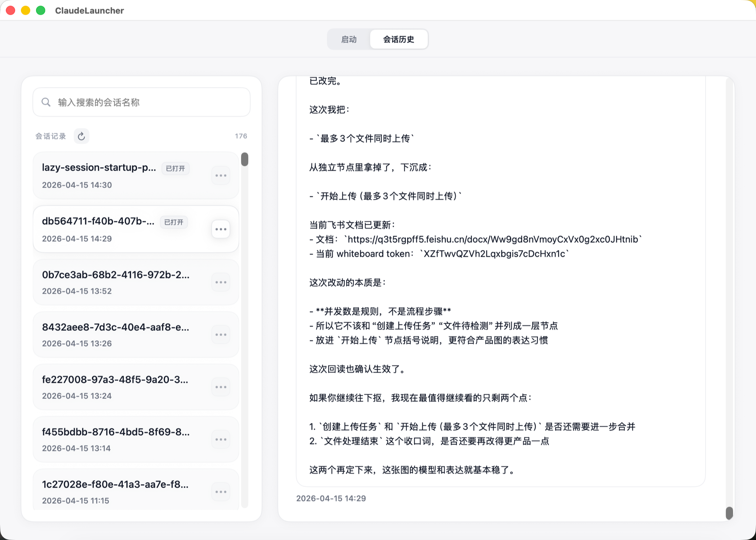756x540 pixels.
Task: Open more options for 0b7ce3ab session
Action: click(221, 282)
